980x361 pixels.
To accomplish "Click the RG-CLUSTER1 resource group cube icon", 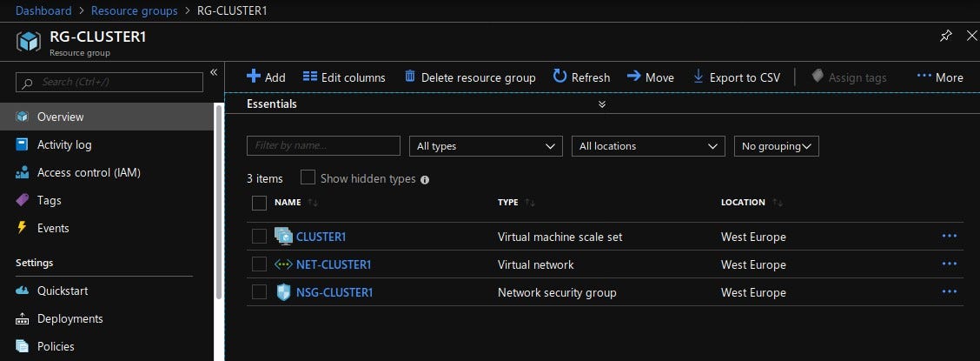I will [29, 41].
